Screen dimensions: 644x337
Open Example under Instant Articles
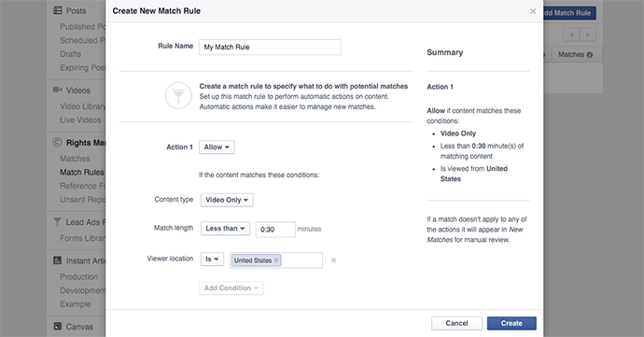click(76, 303)
